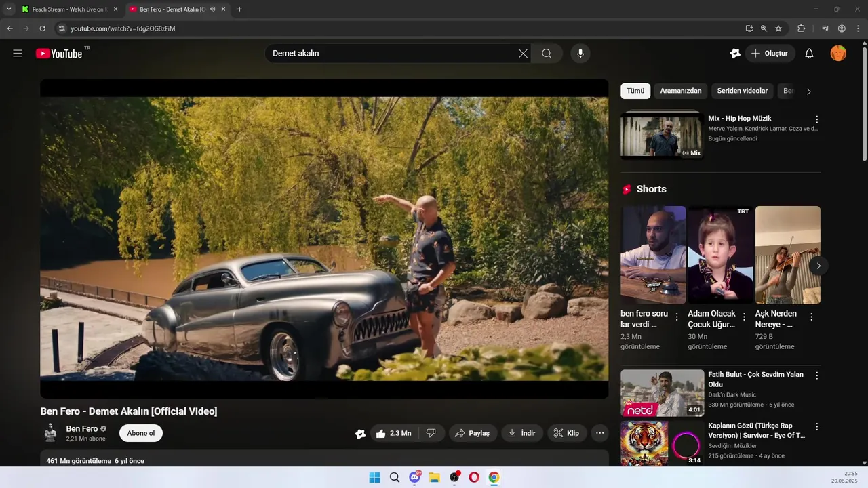The width and height of the screenshot is (868, 488).
Task: Click the İndir download button
Action: point(522,433)
